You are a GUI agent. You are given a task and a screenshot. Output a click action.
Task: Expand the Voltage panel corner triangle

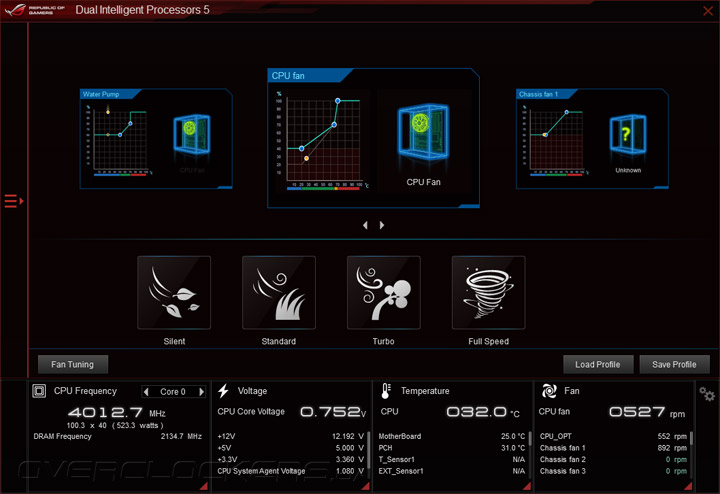[366, 486]
